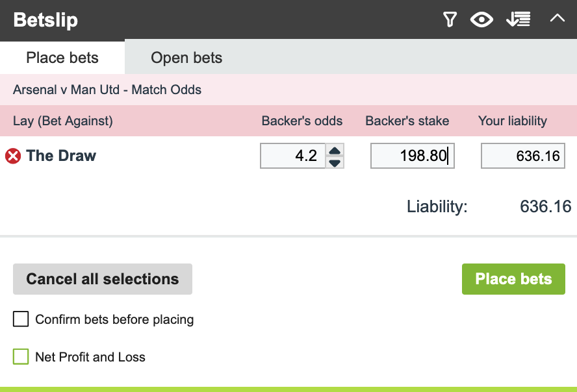Remove The Draw selection

pyautogui.click(x=13, y=156)
